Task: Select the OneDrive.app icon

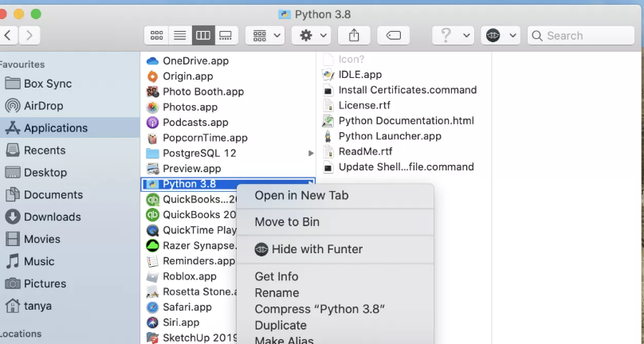Action: click(152, 61)
